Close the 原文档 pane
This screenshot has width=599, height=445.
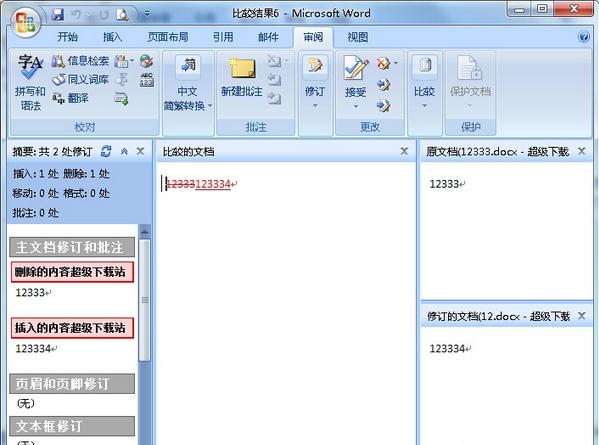pos(581,151)
